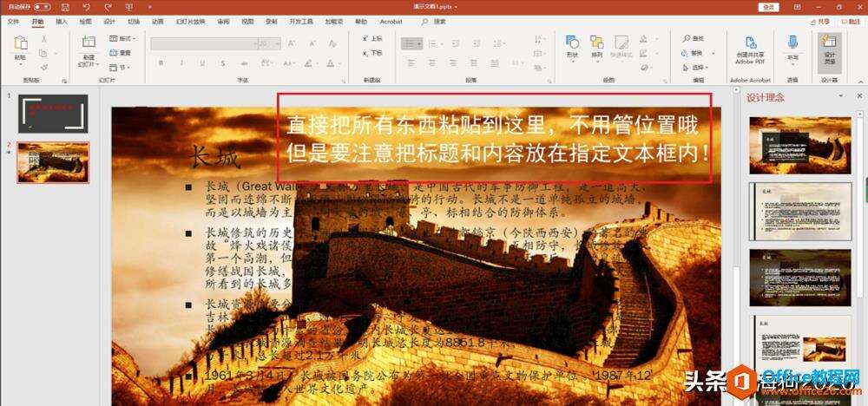Apply subscript 下标
This screenshot has width=868, height=406.
pos(372,53)
